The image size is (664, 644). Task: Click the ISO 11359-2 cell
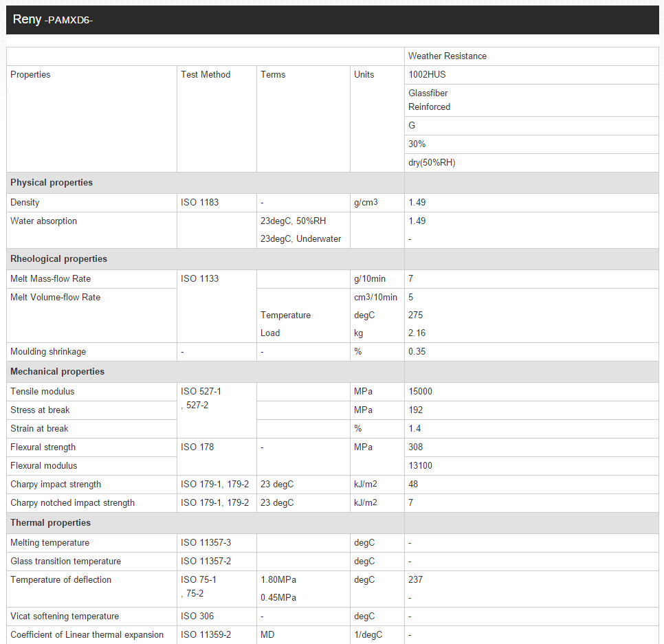tap(217, 635)
